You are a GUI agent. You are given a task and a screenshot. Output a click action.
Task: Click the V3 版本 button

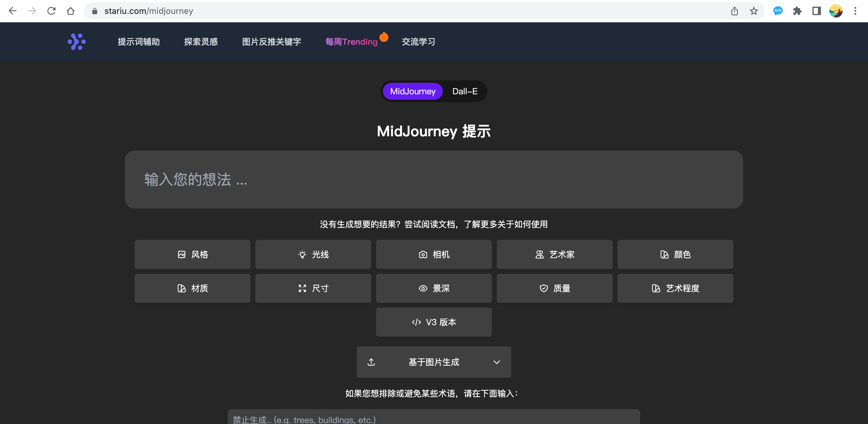tap(434, 322)
